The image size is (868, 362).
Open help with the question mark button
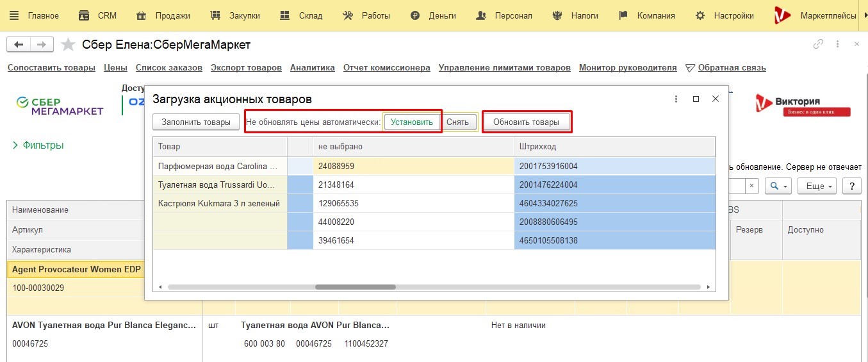click(x=851, y=186)
